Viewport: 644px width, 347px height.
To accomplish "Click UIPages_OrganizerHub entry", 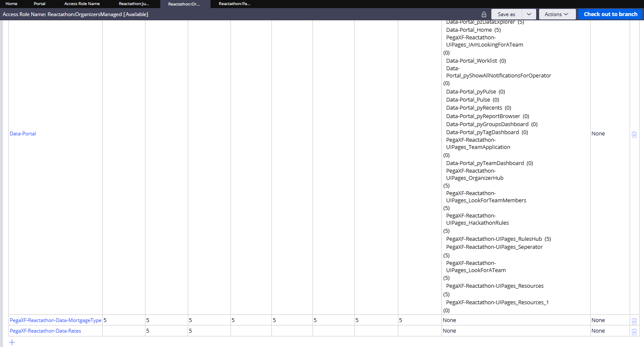I will click(474, 178).
